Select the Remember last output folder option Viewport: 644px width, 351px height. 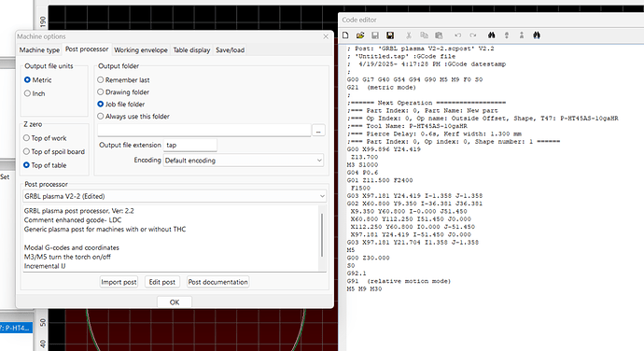(x=123, y=79)
